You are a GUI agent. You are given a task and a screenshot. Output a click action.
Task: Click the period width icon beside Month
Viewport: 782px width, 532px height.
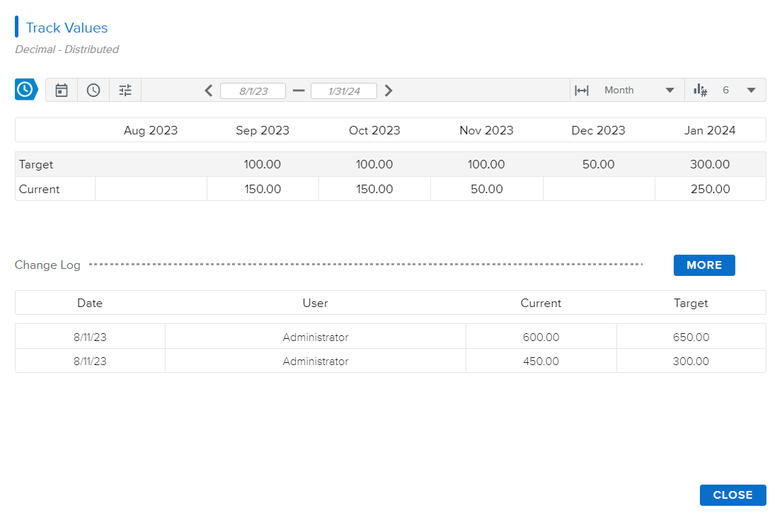tap(582, 91)
